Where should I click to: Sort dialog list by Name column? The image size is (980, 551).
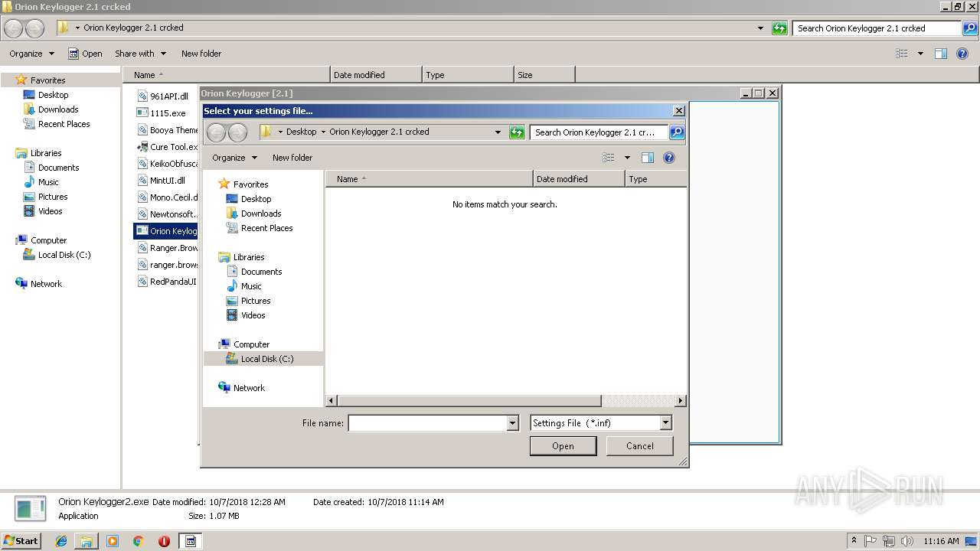[x=429, y=179]
